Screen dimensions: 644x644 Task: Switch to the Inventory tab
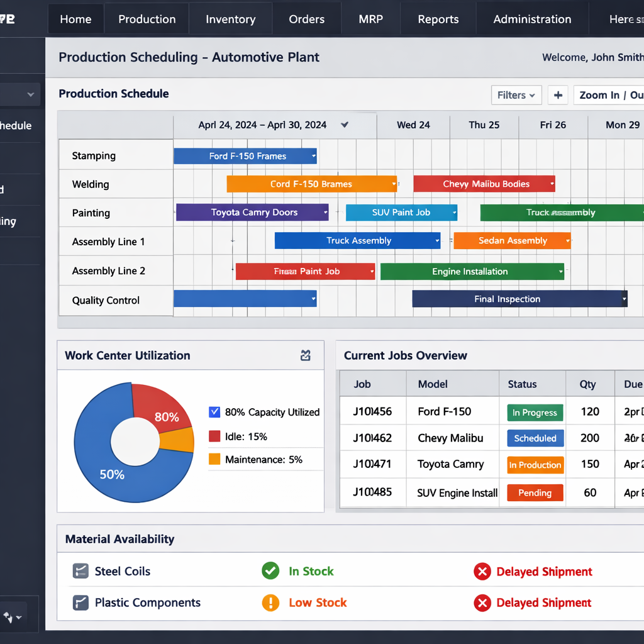(x=230, y=19)
